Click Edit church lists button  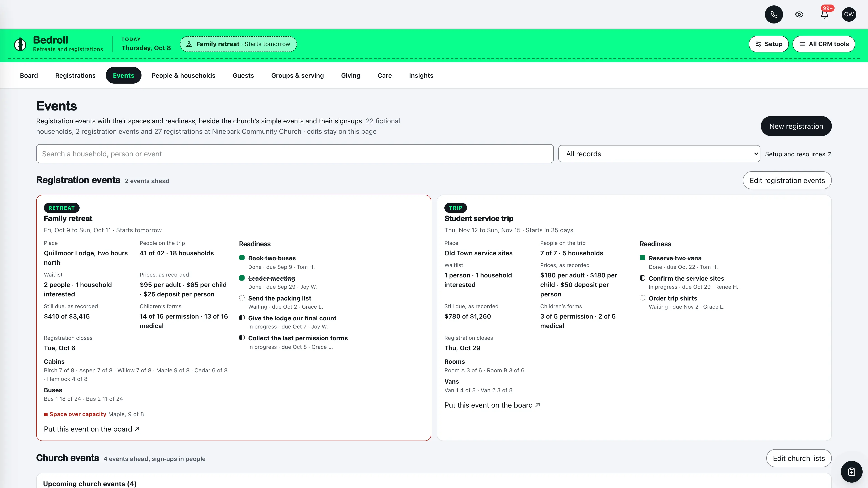tap(799, 458)
